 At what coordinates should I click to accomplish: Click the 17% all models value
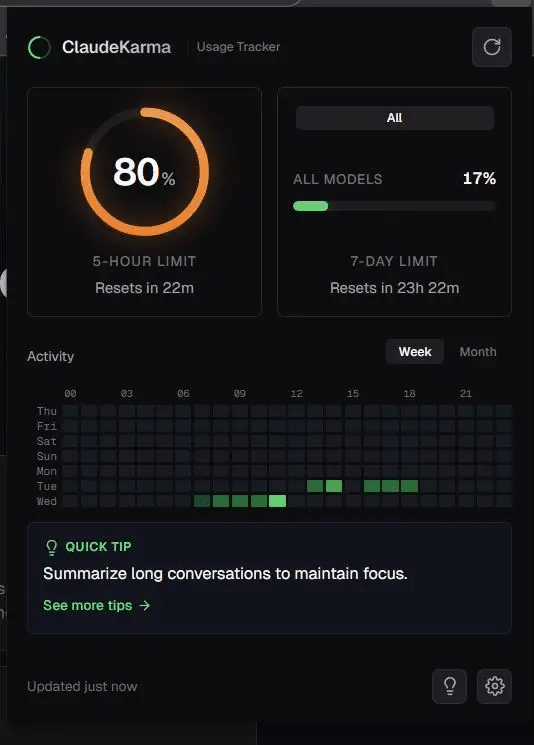[x=479, y=179]
